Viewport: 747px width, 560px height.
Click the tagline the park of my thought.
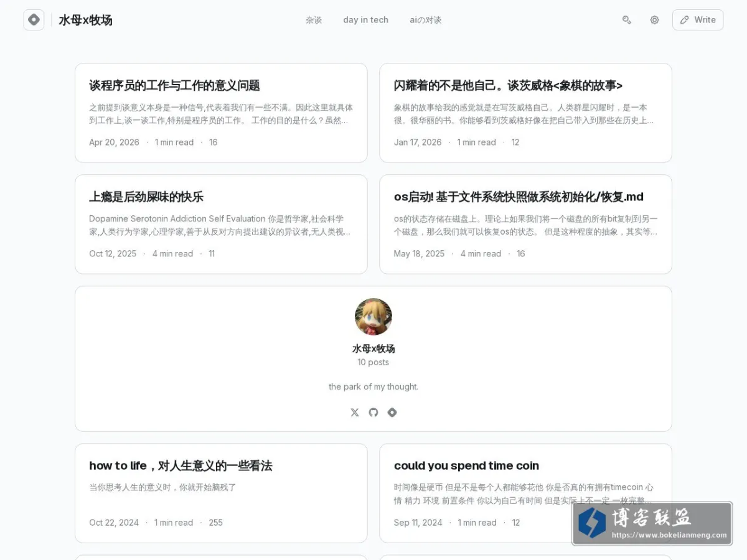click(374, 386)
